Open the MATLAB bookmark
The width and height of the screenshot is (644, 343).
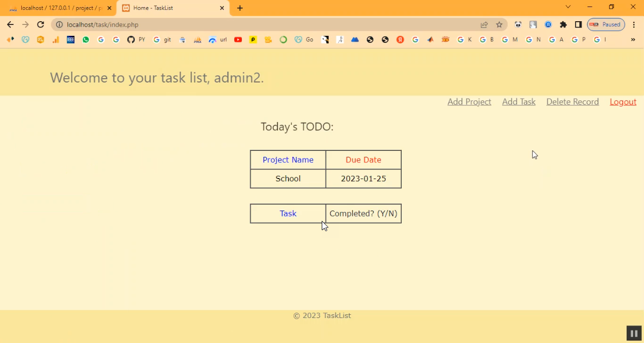point(430,40)
